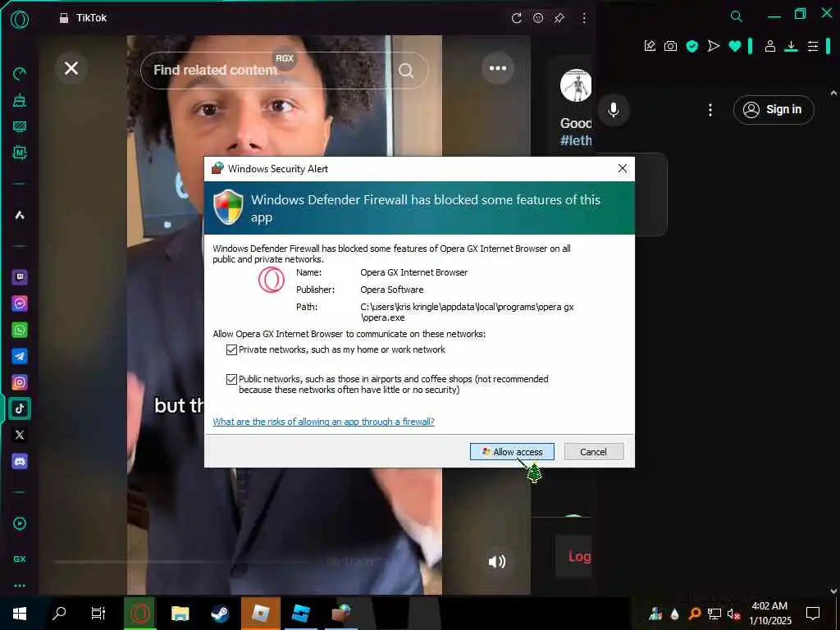This screenshot has height=630, width=840.
Task: Open Roblox from the taskbar
Action: click(x=260, y=614)
